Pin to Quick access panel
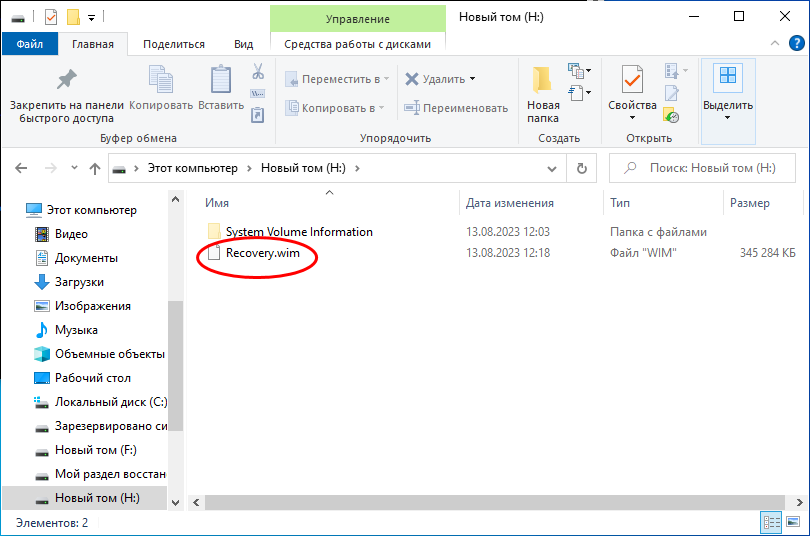 (x=67, y=96)
